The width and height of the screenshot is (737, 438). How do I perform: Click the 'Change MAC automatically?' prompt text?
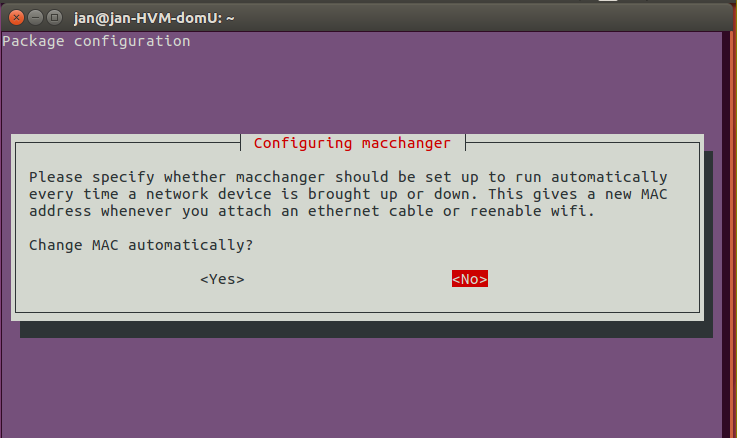(x=141, y=245)
